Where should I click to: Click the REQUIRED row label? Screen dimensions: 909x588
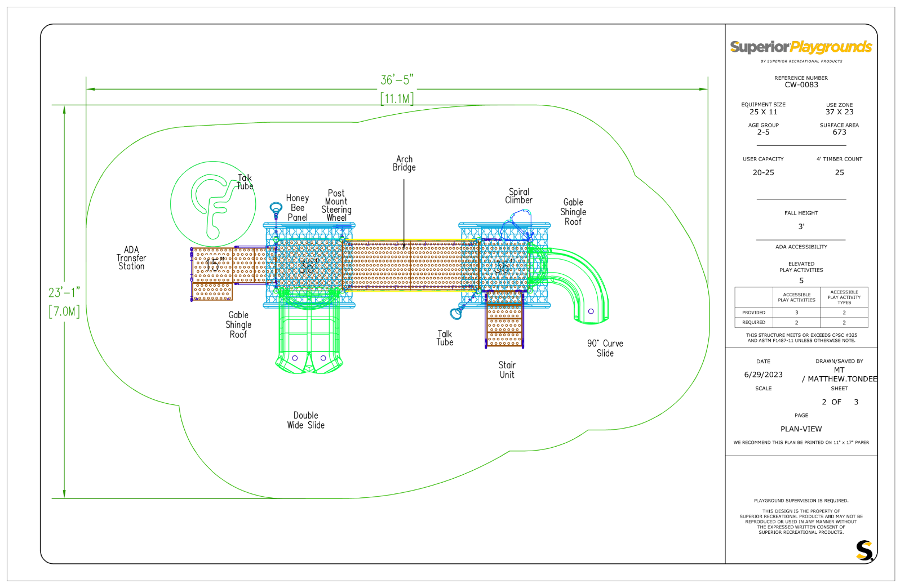753,323
